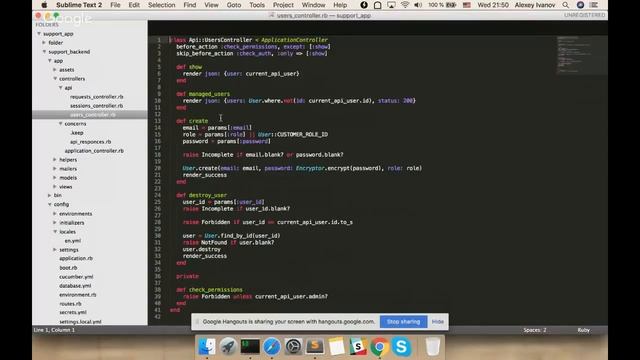Open the Apple menu
The width and height of the screenshot is (640, 360).
(44, 5)
